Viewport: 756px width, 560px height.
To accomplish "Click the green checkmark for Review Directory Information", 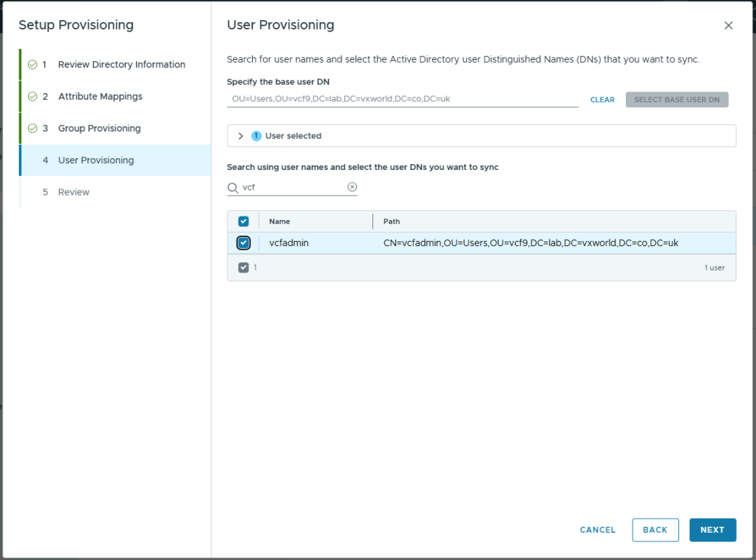I will [x=33, y=65].
